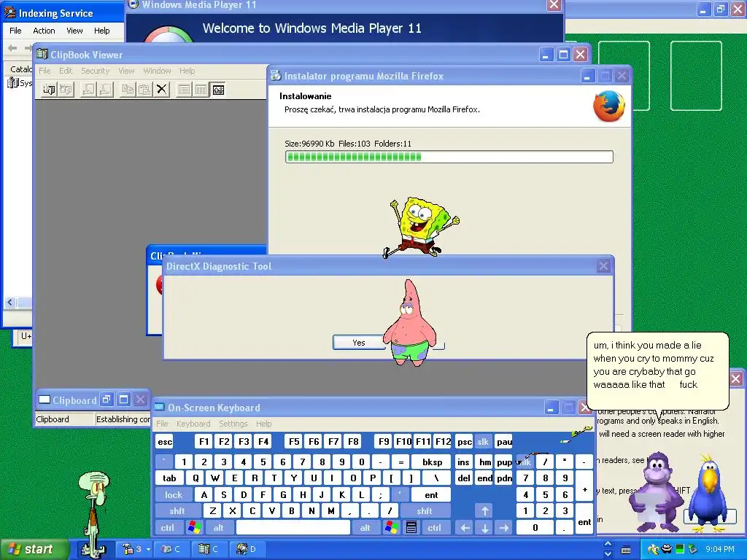Click del key on On-Screen Keyboard
This screenshot has height=560, width=747.
pyautogui.click(x=464, y=478)
